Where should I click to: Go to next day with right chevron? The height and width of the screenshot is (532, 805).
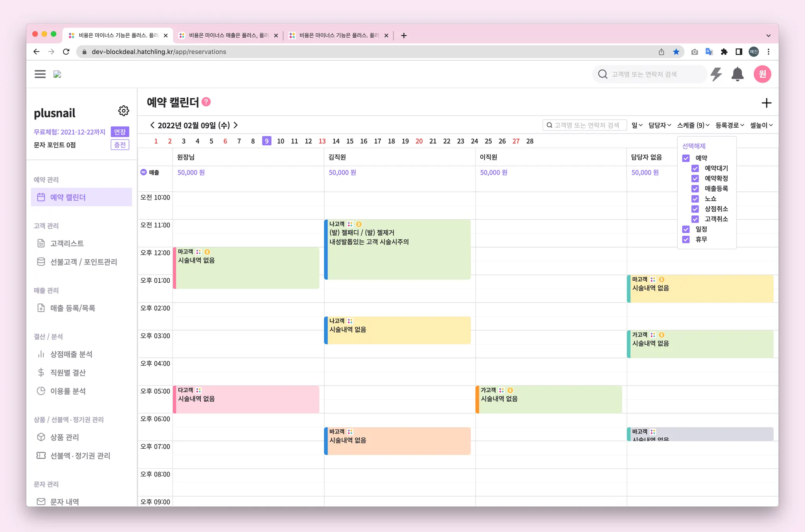236,125
